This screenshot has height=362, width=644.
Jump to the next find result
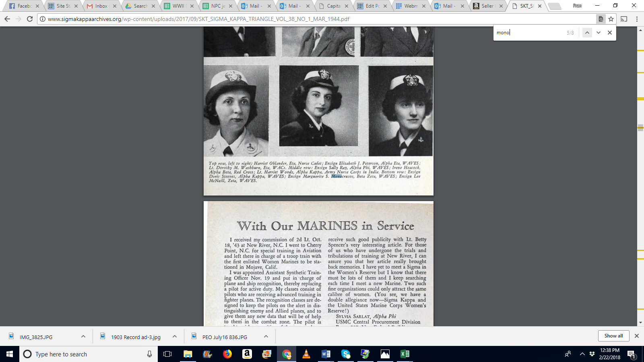coord(599,33)
